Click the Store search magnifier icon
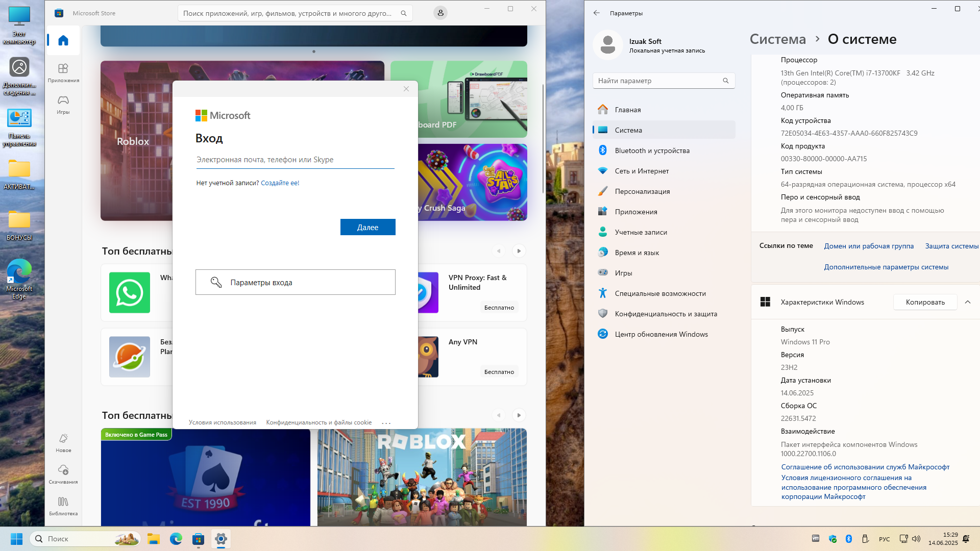The image size is (980, 551). tap(403, 13)
